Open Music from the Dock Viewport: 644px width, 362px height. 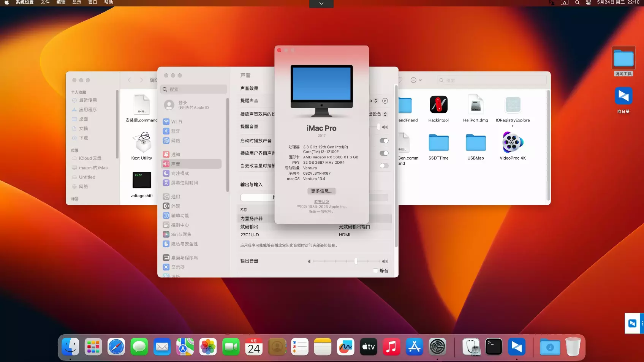391,346
